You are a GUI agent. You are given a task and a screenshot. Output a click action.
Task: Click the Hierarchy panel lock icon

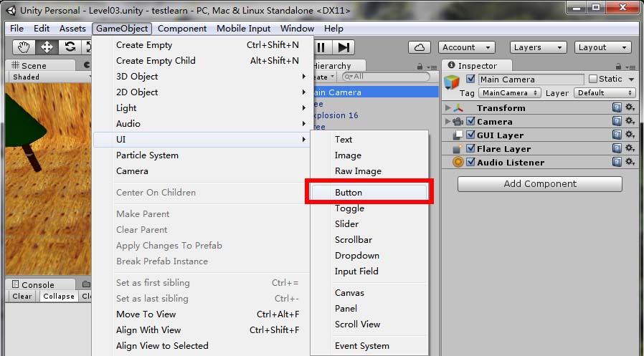(x=420, y=66)
